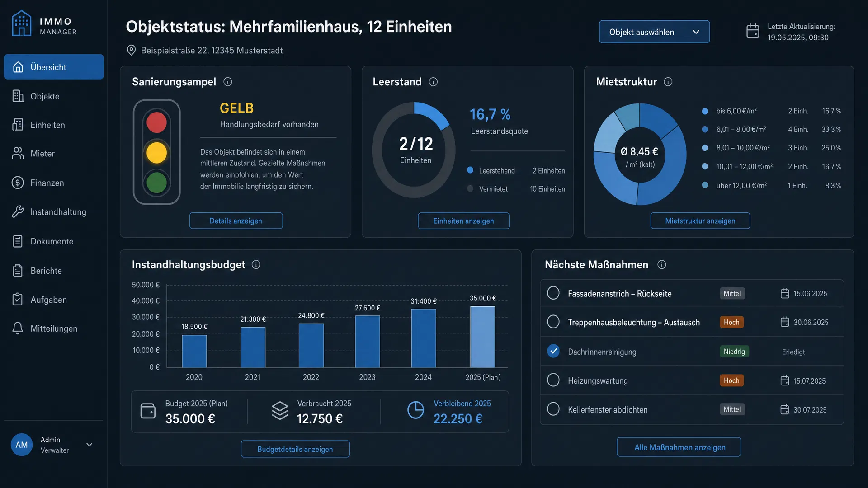Open the Instandhaltungsbudget info icon
868x488 pixels.
256,265
